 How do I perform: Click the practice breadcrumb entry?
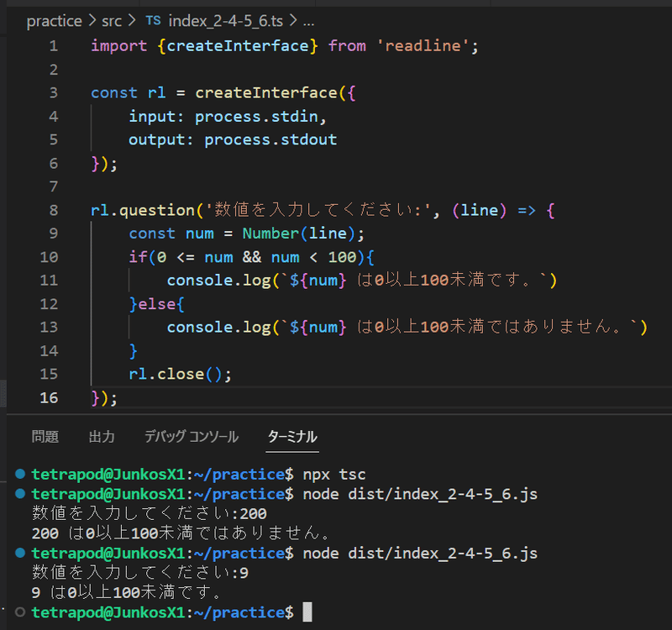[x=54, y=21]
